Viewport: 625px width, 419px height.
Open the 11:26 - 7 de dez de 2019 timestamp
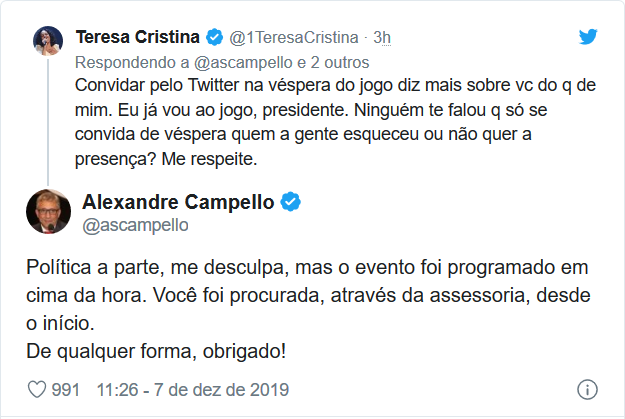tap(192, 389)
